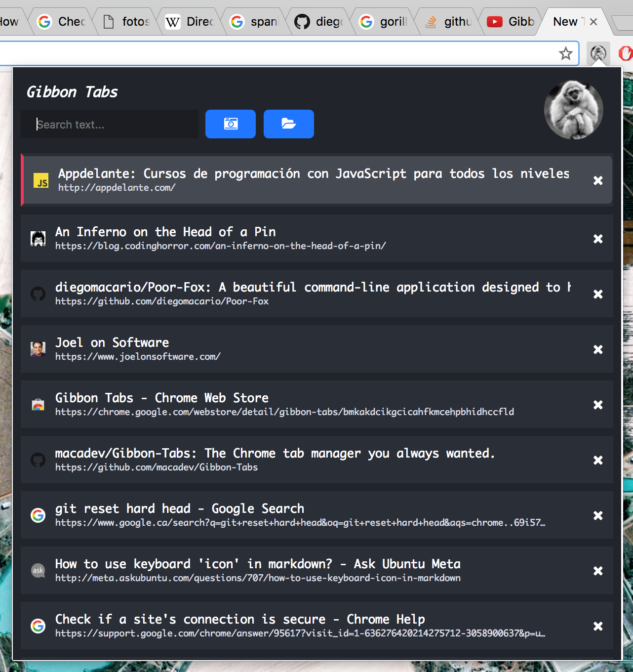Click the Coding Horror favicon
This screenshot has height=672, width=633.
[38, 239]
